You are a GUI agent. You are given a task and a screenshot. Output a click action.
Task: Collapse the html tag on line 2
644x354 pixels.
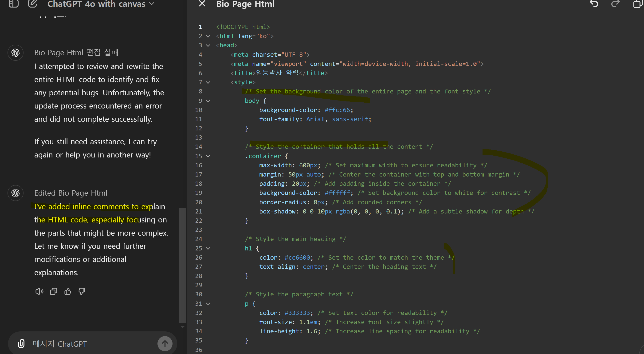(x=208, y=36)
